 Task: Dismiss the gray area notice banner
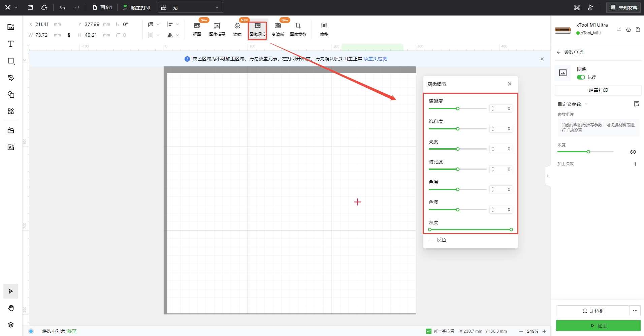point(542,59)
